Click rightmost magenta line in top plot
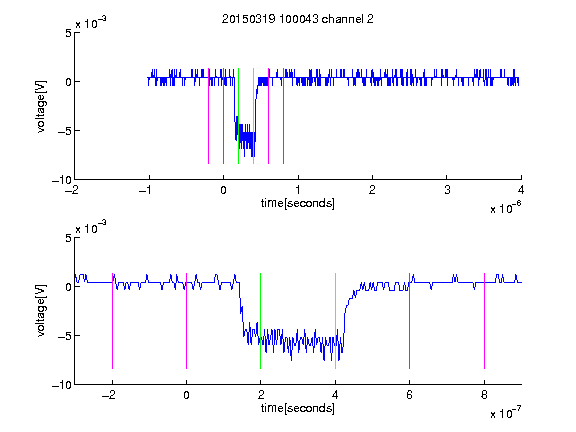This screenshot has width=576, height=432. coord(284,116)
